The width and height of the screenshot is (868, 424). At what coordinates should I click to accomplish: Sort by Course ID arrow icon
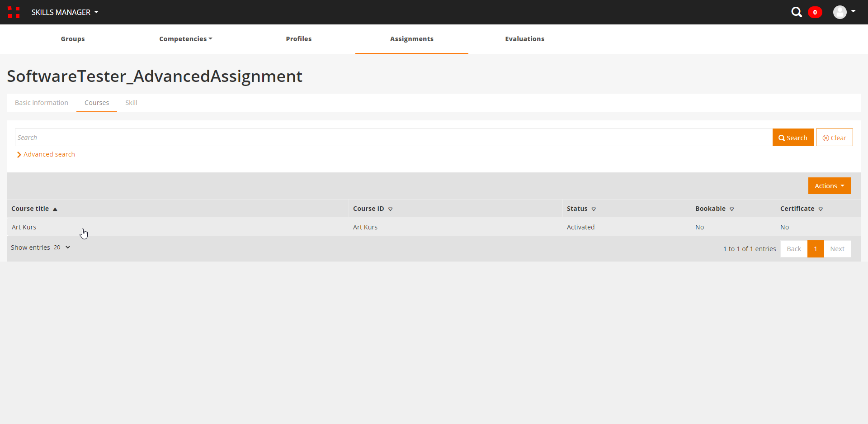pos(390,209)
